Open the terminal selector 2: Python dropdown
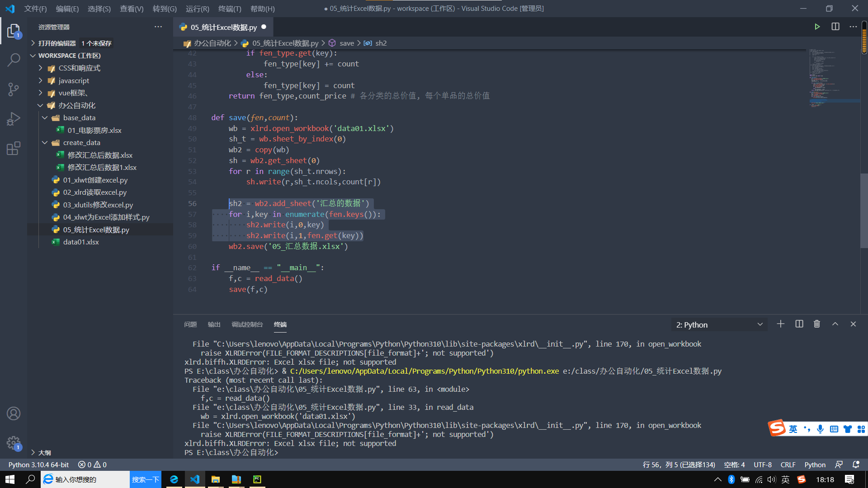Viewport: 868px width, 488px height. (719, 324)
